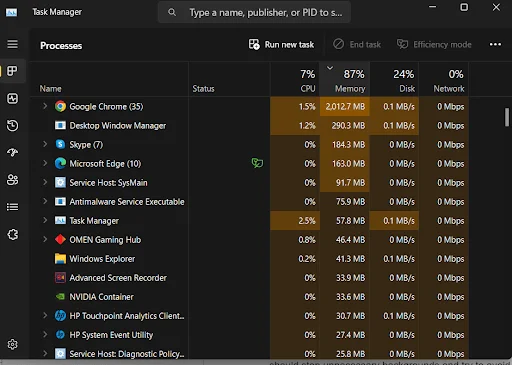Click Chrome's 2,012.7 MB memory value
The width and height of the screenshot is (512, 365).
(345, 107)
